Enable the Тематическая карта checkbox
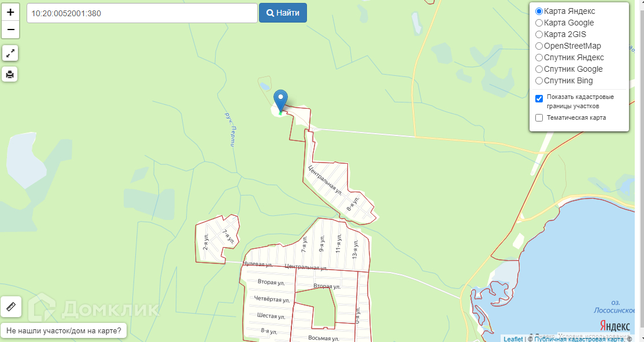 tap(539, 118)
